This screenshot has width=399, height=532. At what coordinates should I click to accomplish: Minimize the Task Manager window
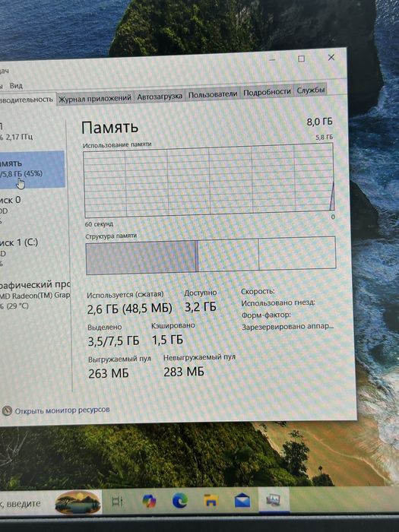(x=272, y=60)
